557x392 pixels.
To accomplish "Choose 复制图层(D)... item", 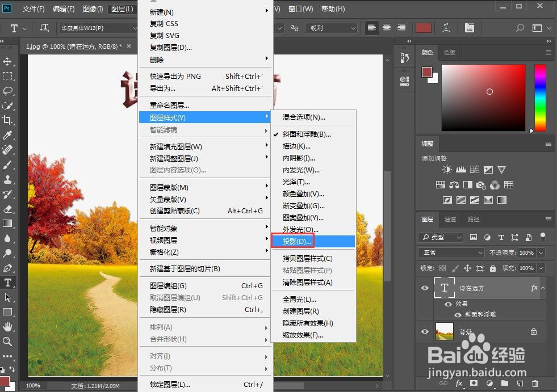I will pyautogui.click(x=206, y=48).
